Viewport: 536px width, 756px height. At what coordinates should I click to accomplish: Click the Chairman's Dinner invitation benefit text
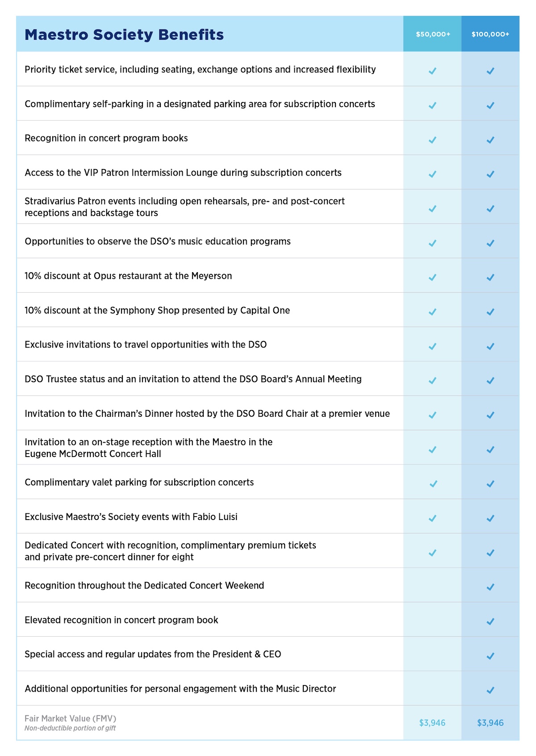point(207,414)
